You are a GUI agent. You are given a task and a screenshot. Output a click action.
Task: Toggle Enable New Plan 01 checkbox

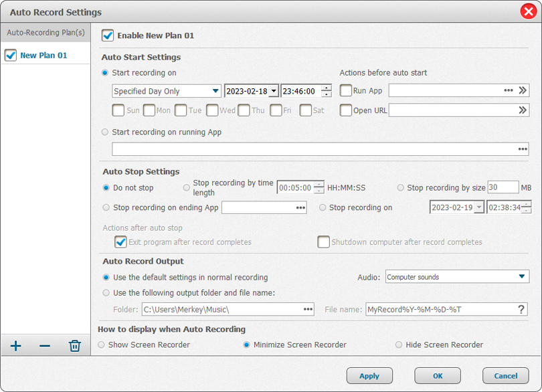[108, 35]
